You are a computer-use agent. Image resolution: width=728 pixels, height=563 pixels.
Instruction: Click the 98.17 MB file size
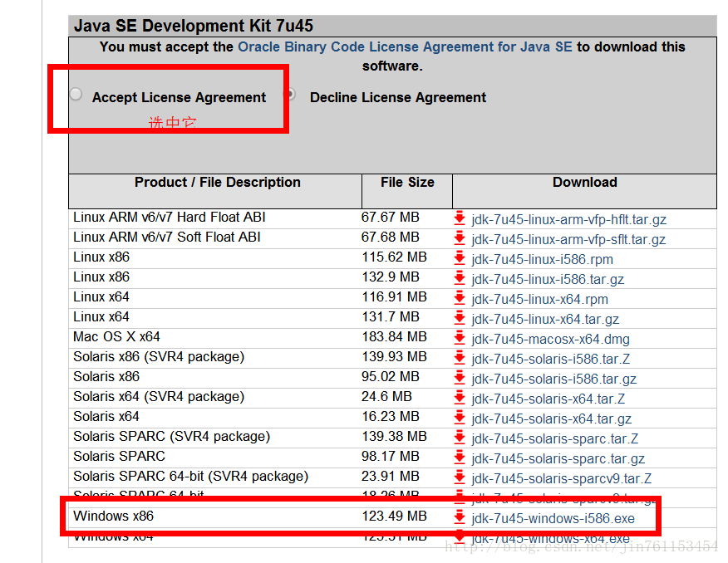point(391,457)
